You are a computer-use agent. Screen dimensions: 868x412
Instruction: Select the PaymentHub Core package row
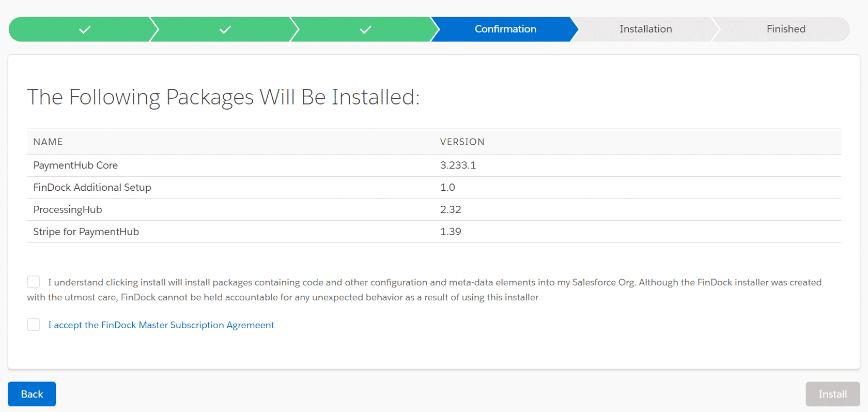(x=75, y=165)
